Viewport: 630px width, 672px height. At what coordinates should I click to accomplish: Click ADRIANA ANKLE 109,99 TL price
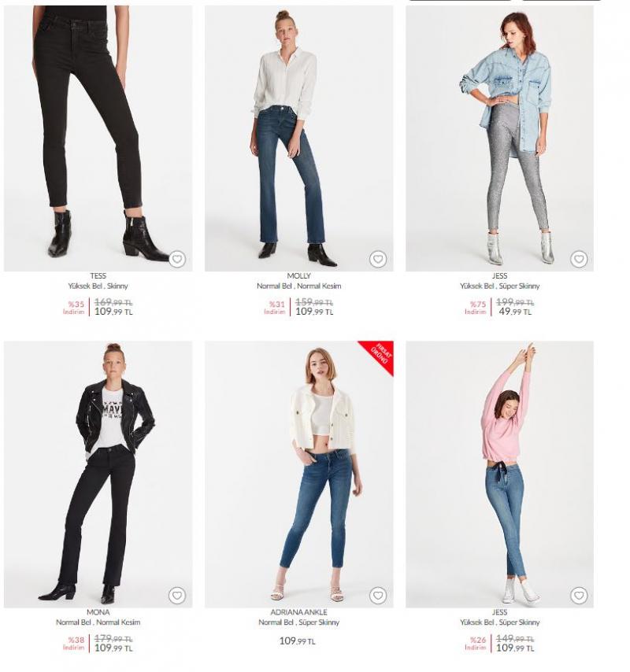coord(297,641)
